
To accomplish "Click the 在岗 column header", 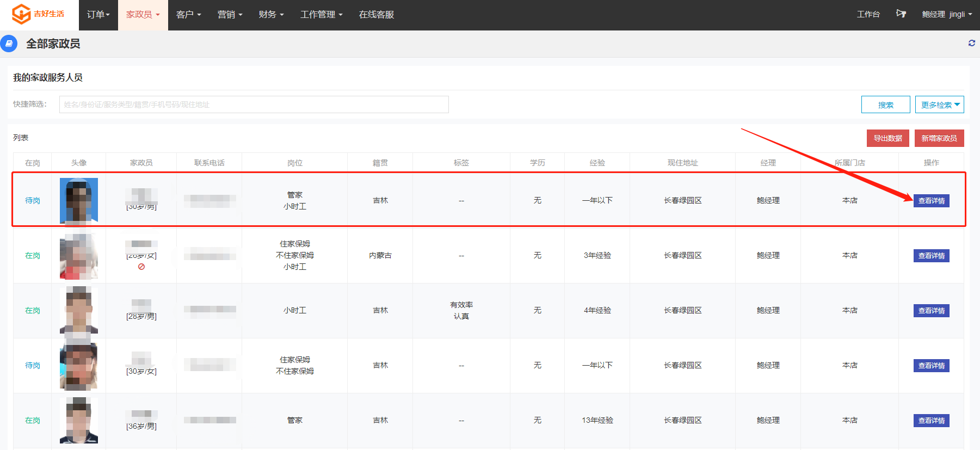I will tap(33, 163).
